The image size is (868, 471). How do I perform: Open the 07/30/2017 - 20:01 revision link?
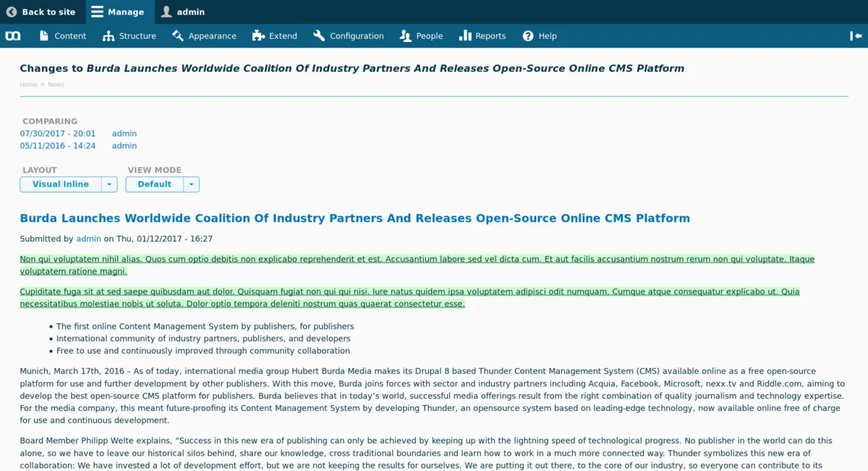tap(58, 133)
